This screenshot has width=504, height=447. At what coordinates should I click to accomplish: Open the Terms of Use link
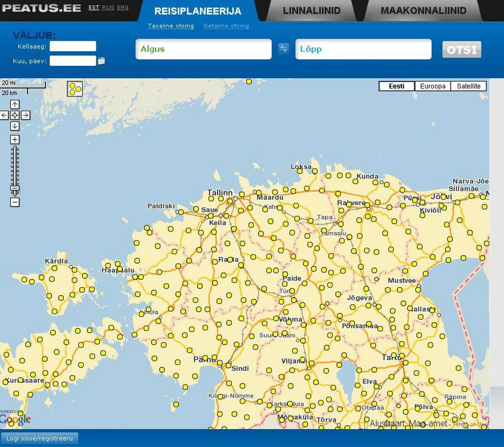(x=470, y=425)
